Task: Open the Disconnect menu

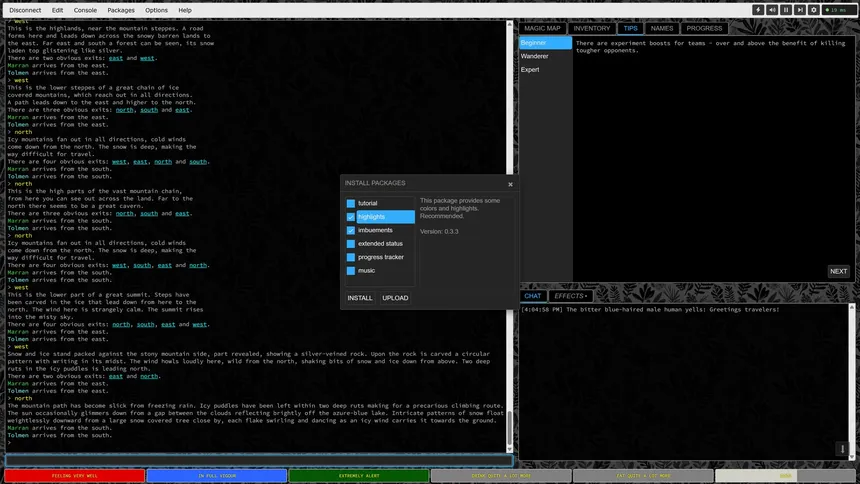Action: point(25,10)
